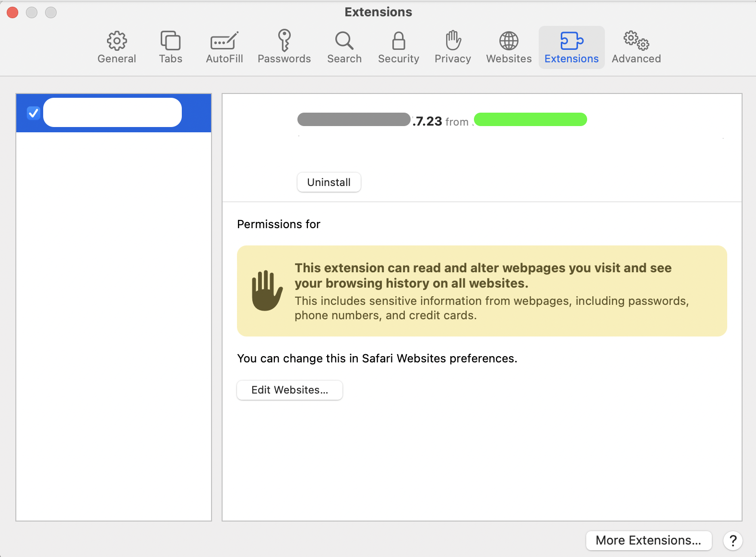This screenshot has width=756, height=557.
Task: Click the Edit Websites... button
Action: tap(289, 390)
